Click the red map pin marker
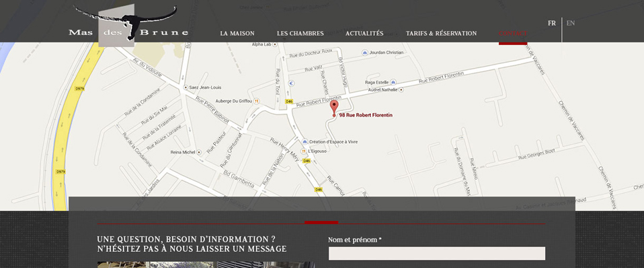 (334, 108)
